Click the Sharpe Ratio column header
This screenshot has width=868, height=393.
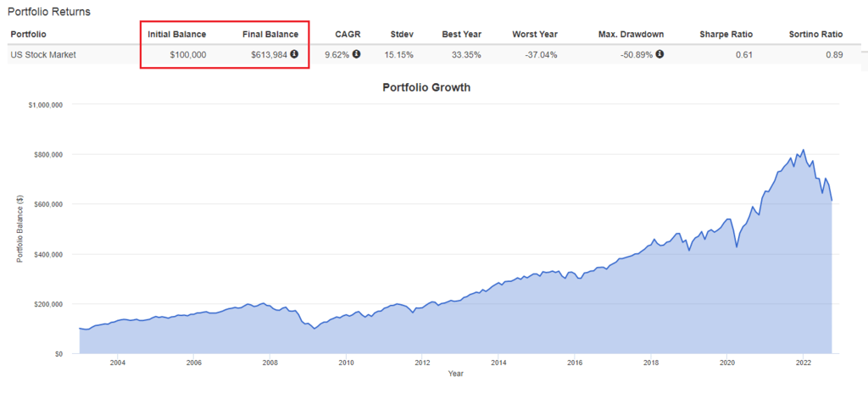pos(726,35)
